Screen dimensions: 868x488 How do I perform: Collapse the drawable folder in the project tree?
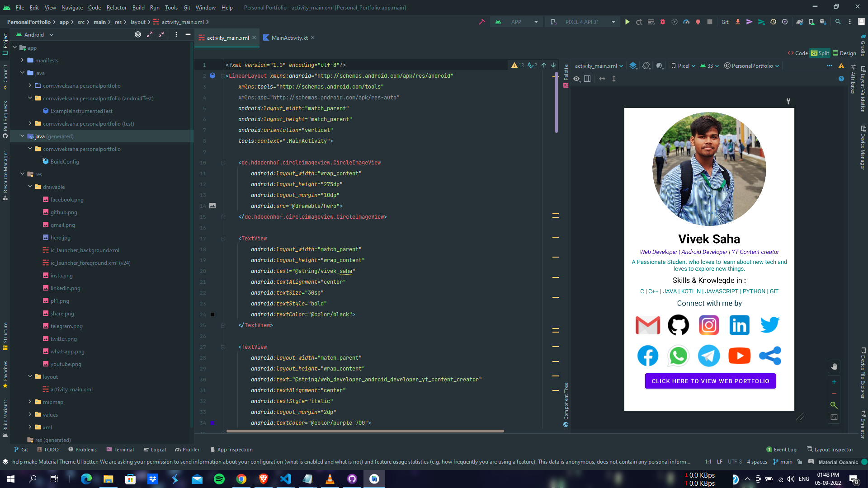pos(31,187)
